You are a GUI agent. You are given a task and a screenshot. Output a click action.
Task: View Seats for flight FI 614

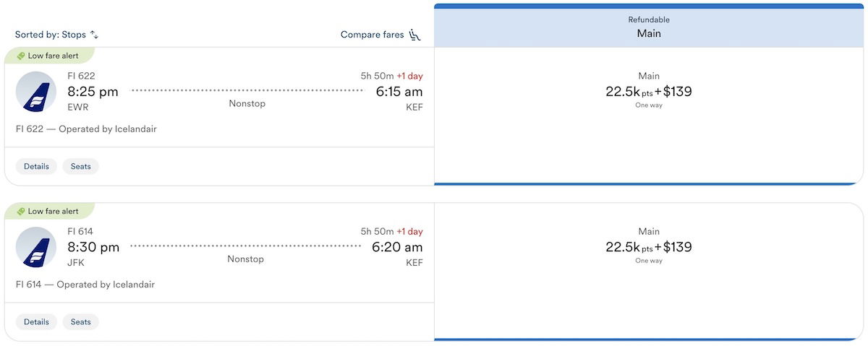point(81,322)
